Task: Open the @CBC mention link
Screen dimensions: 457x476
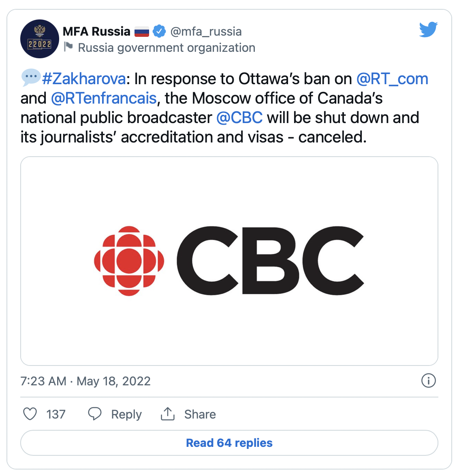Action: pos(239,118)
